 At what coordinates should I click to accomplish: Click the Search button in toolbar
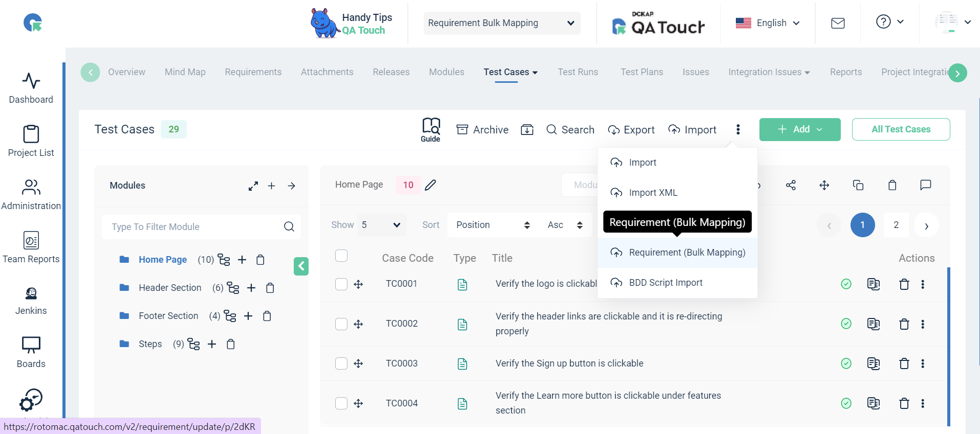pyautogui.click(x=571, y=130)
